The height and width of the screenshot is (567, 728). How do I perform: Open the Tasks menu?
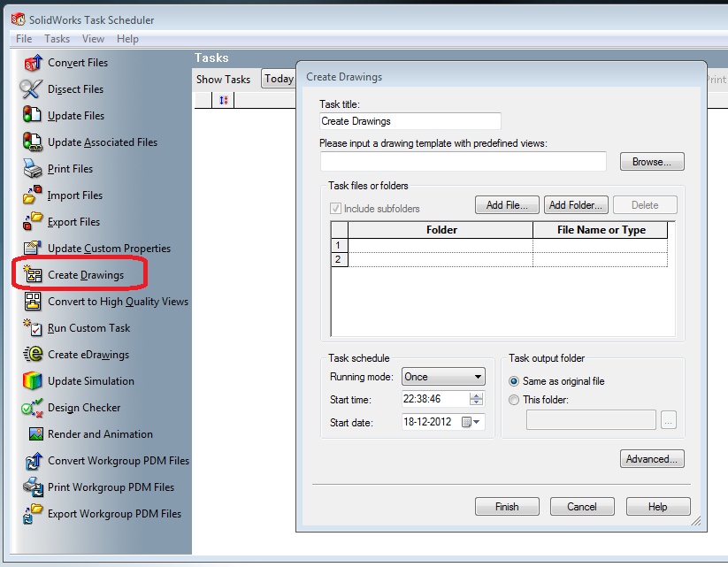(57, 39)
